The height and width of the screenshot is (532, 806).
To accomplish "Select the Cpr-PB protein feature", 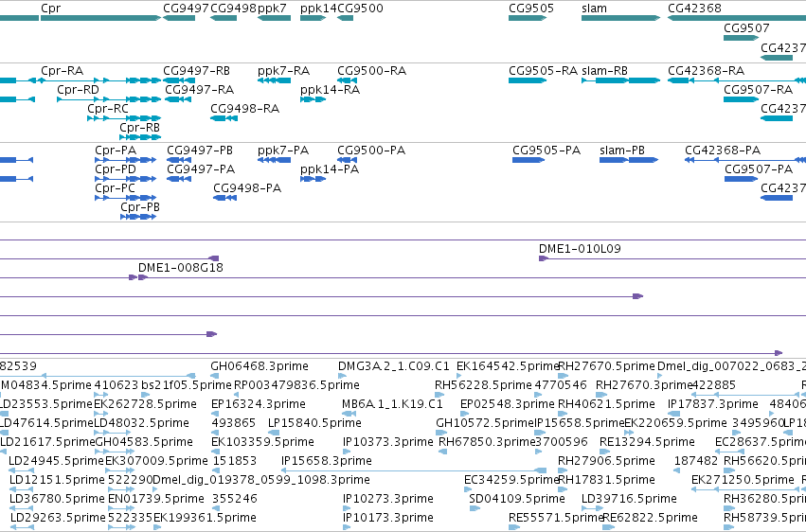I will pos(138,217).
